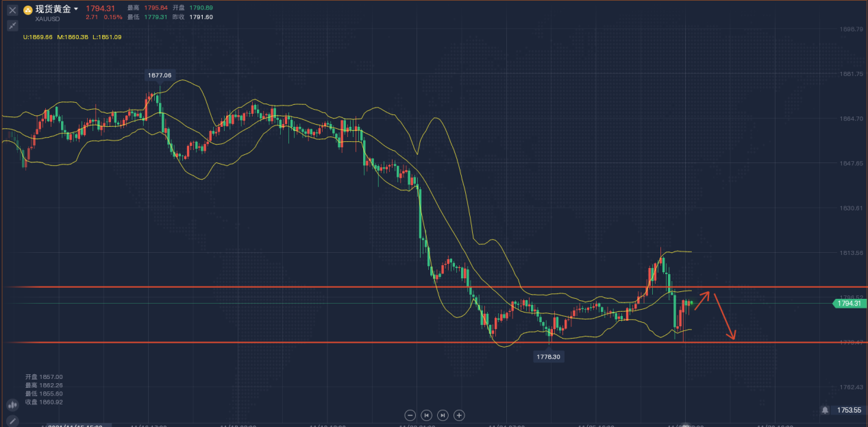The height and width of the screenshot is (427, 868).
Task: Click the current price 1794.31 in the header
Action: click(x=99, y=8)
